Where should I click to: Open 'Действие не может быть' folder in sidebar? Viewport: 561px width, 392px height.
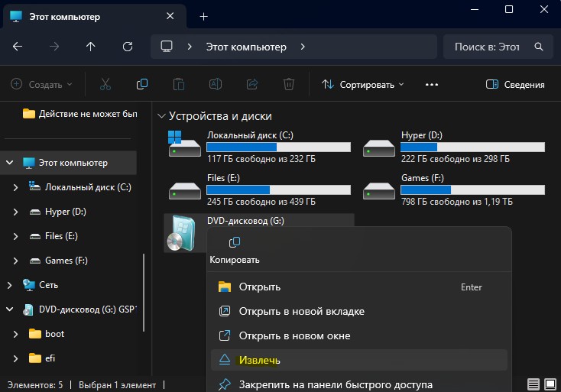click(x=79, y=114)
